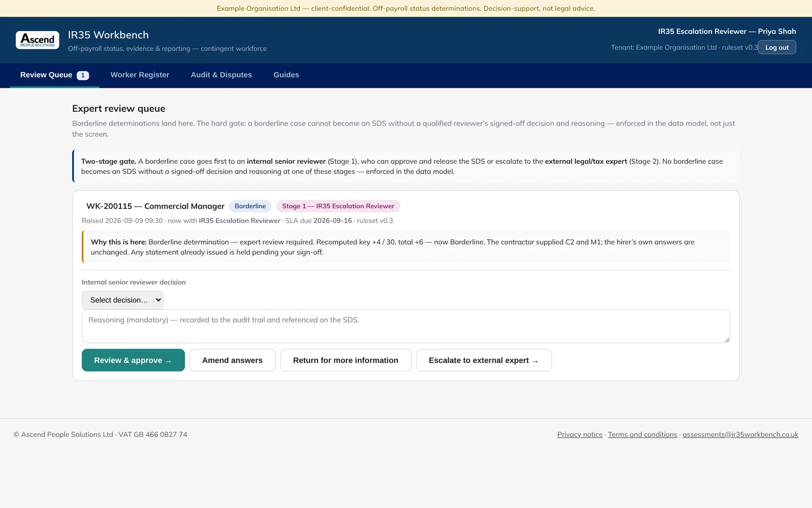
Task: Click the Stage 1 — IR35 Escalation Reviewer badge
Action: (x=338, y=206)
